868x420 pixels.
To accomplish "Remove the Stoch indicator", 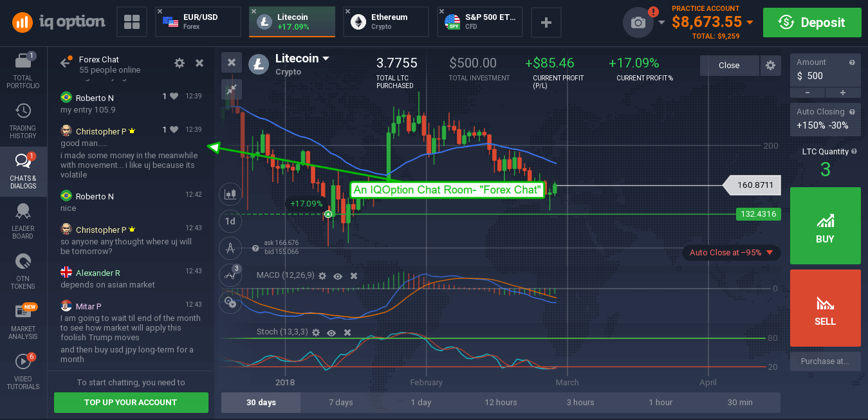I will [x=347, y=333].
